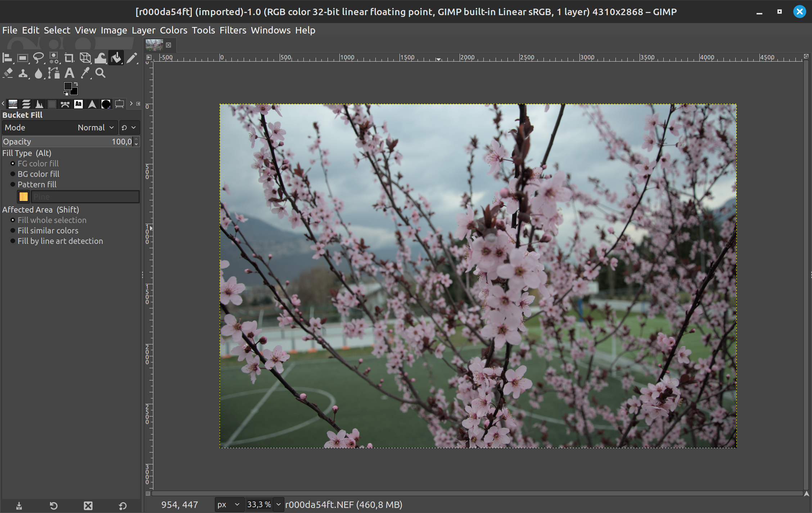This screenshot has height=513, width=812.
Task: Click the foreground color swatch
Action: 68,86
